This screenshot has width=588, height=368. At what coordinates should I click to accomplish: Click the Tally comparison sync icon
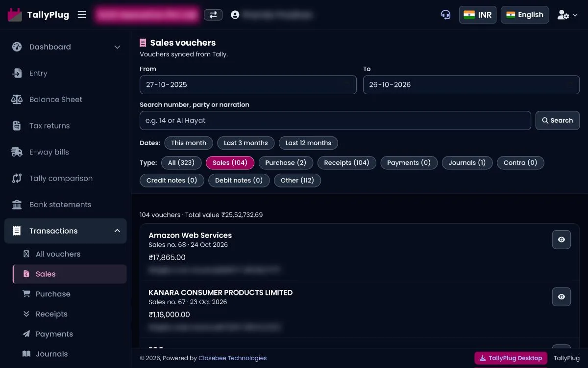click(x=17, y=178)
